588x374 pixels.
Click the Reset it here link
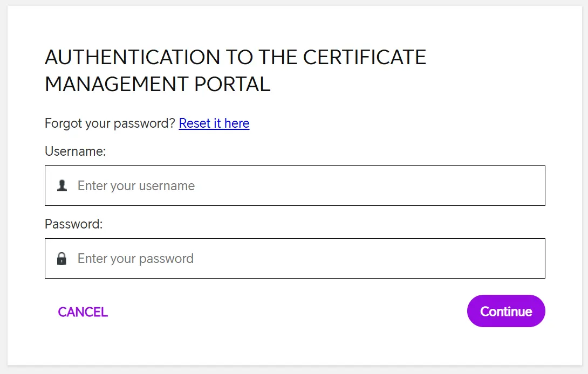214,123
